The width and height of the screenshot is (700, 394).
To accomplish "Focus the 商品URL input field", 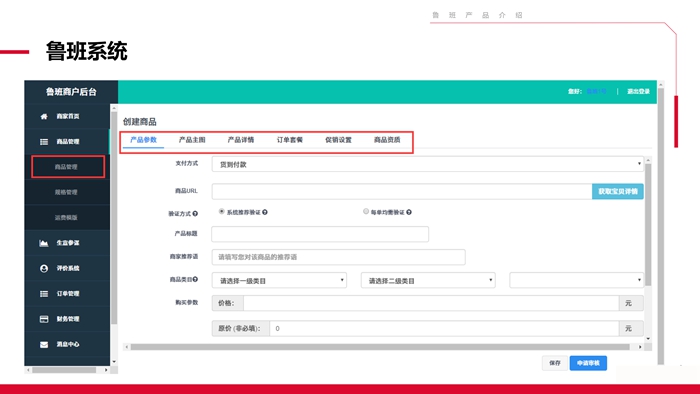I will (402, 191).
